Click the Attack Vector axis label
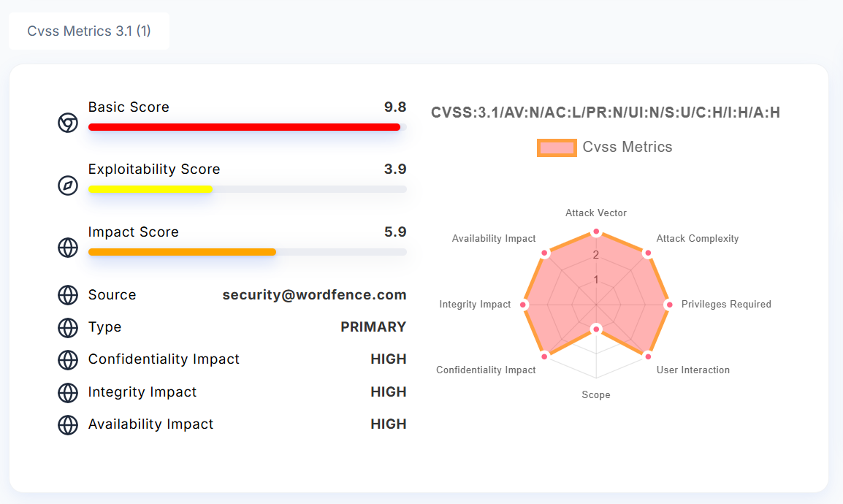This screenshot has width=843, height=504. pyautogui.click(x=595, y=213)
